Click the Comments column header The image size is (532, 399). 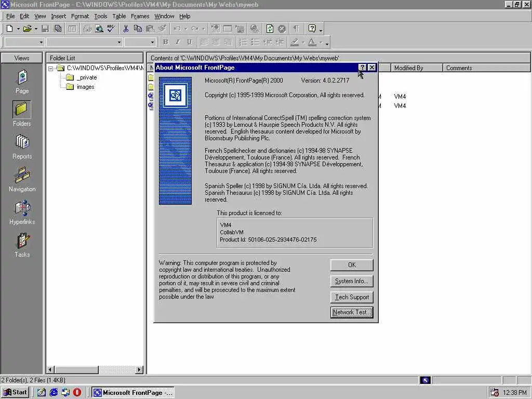(487, 68)
